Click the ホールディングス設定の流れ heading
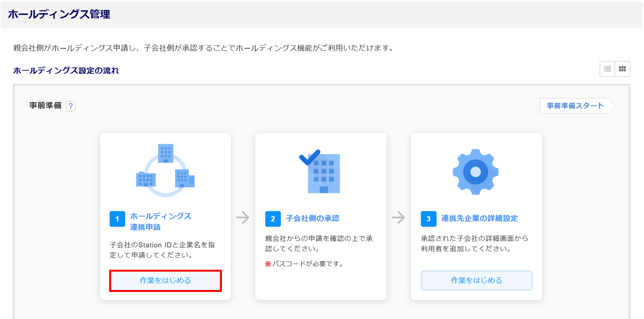The height and width of the screenshot is (319, 644). coord(66,71)
